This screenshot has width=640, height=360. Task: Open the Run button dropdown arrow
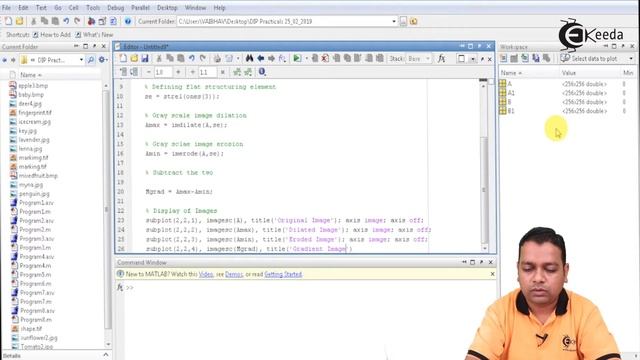(x=306, y=59)
